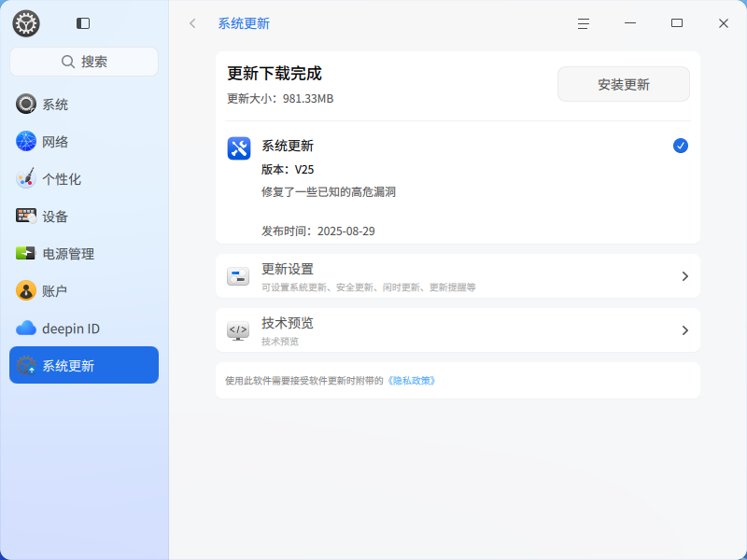Click the 账户 user icon
747x560 pixels.
26,290
